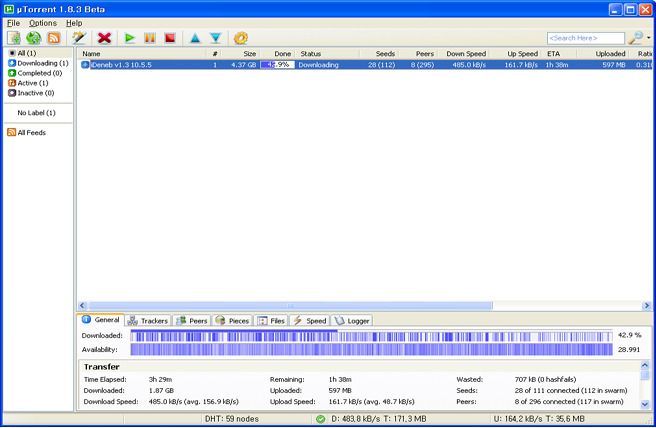Click the Search Here input field
The image size is (656, 428).
click(585, 38)
